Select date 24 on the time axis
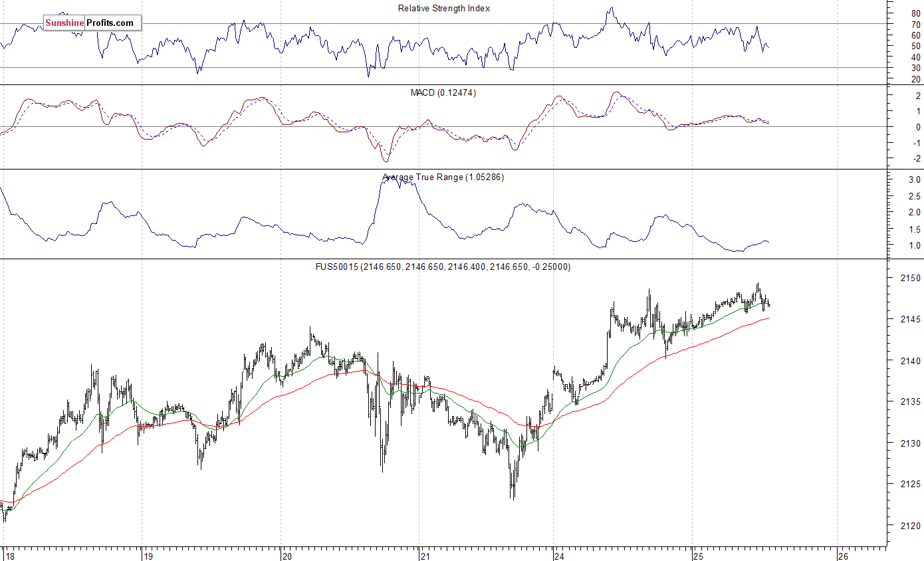This screenshot has width=924, height=561. point(560,556)
